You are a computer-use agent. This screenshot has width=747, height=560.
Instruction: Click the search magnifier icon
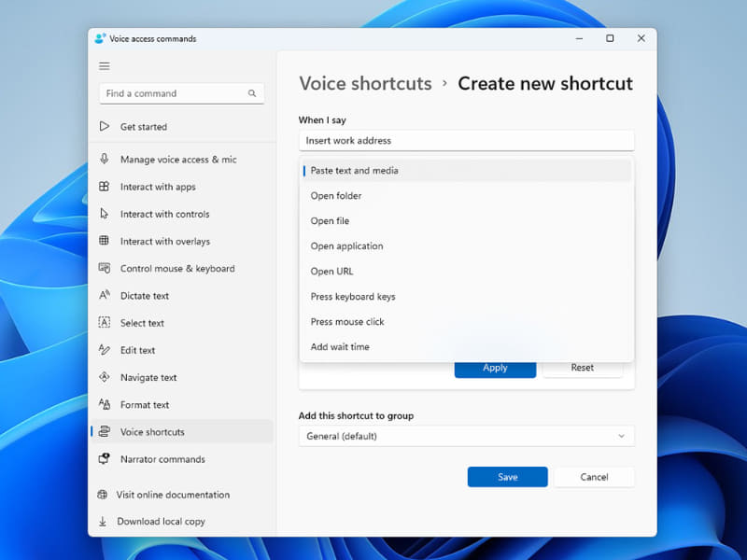(252, 93)
